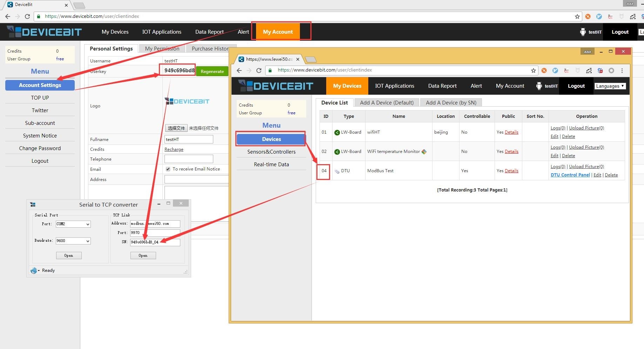Delete the ModBus Test device
This screenshot has height=349, width=644.
pyautogui.click(x=611, y=175)
